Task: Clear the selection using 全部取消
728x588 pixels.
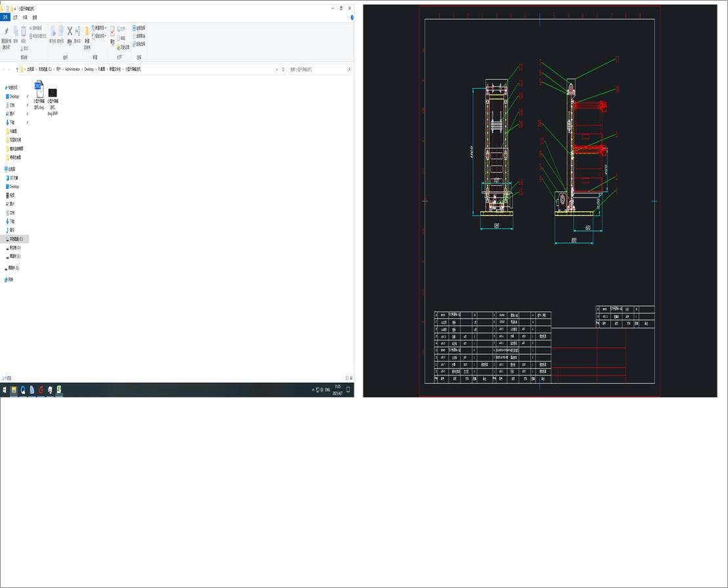Action: click(x=136, y=35)
